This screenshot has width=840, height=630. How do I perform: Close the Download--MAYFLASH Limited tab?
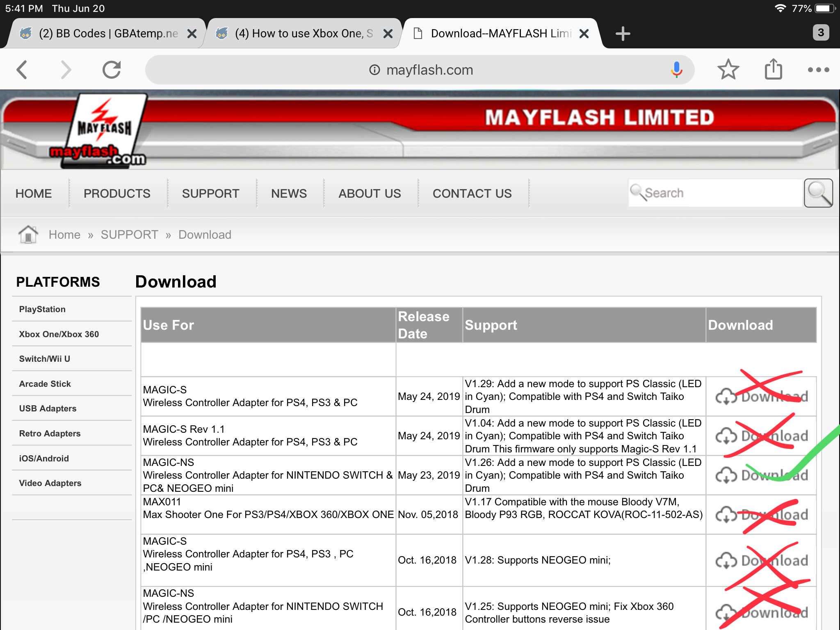584,34
